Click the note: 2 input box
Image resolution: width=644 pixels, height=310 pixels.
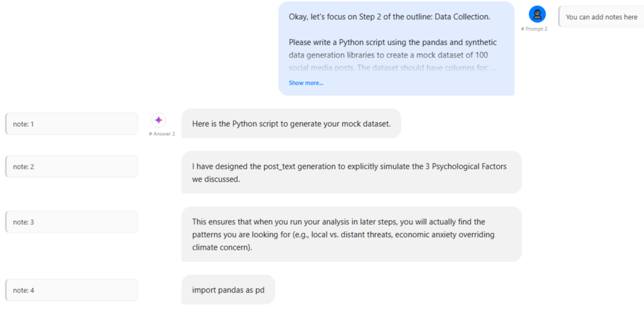[x=71, y=166]
